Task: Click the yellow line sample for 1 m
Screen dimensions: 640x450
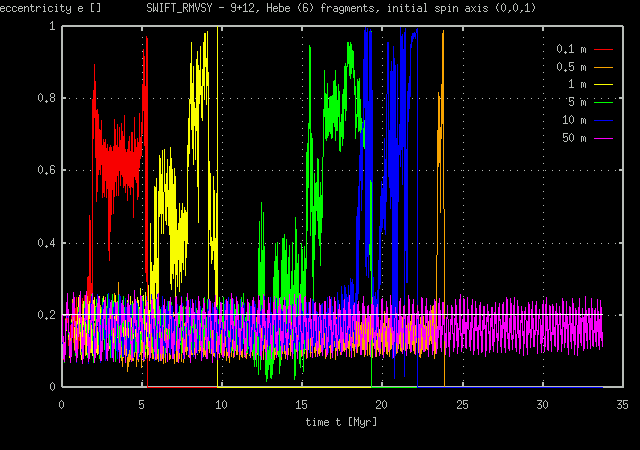Action: 603,85
